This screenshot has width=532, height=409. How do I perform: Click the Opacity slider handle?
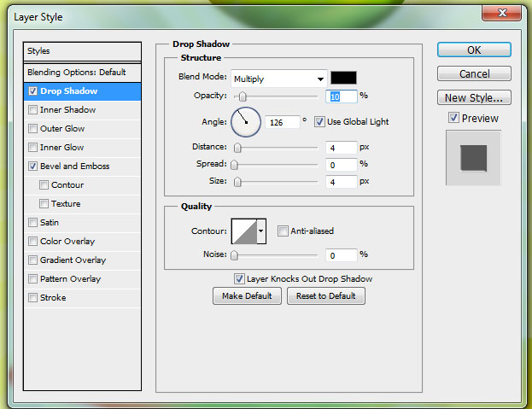[x=243, y=96]
